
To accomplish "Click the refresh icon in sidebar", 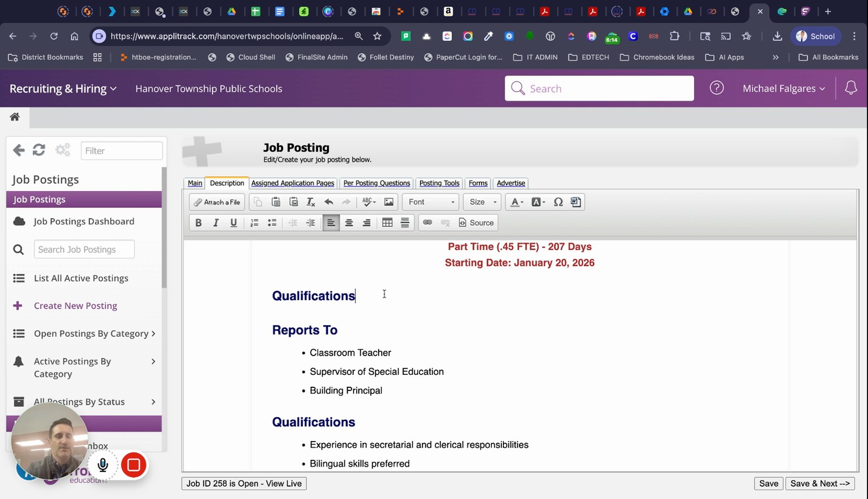I will 39,150.
